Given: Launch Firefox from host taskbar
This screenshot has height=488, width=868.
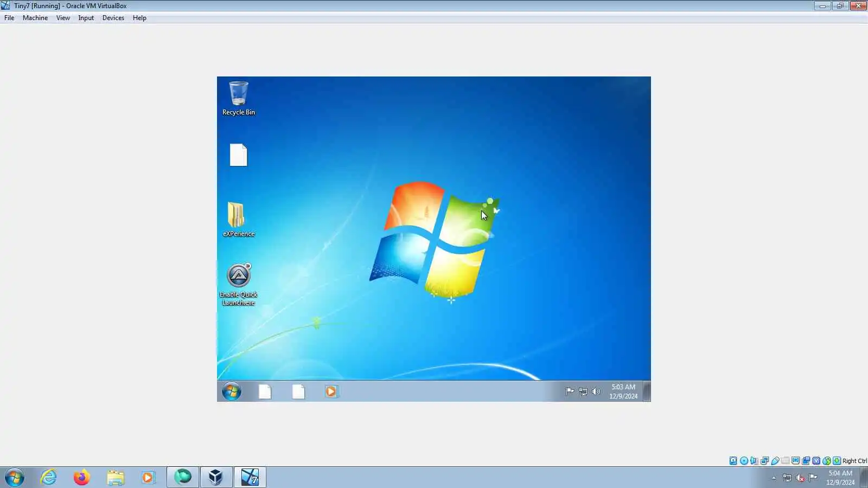Looking at the screenshot, I should [x=82, y=478].
